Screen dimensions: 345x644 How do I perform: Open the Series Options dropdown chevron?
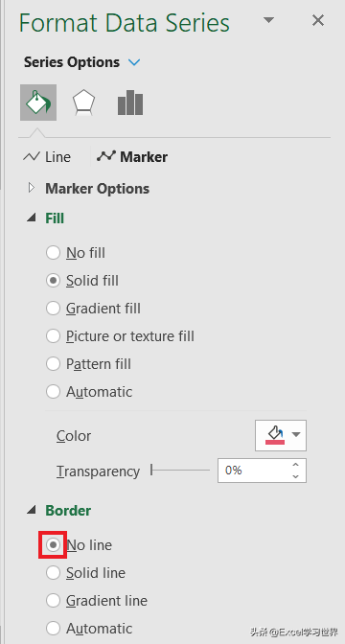pyautogui.click(x=134, y=62)
